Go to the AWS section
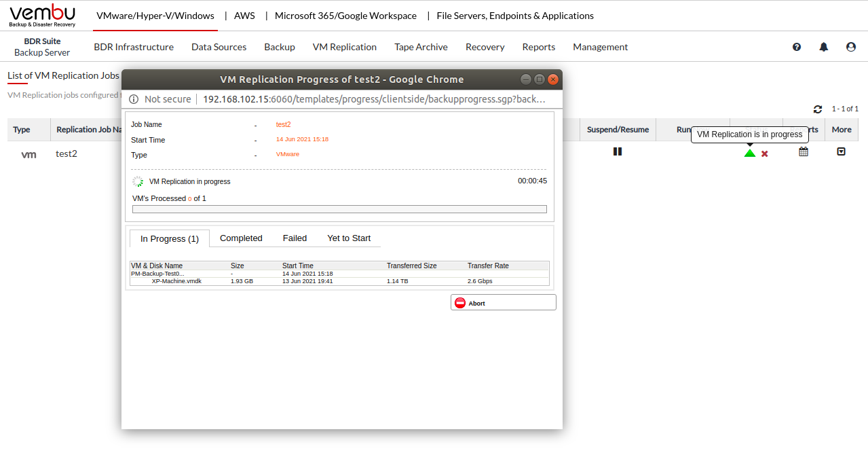 (x=244, y=16)
